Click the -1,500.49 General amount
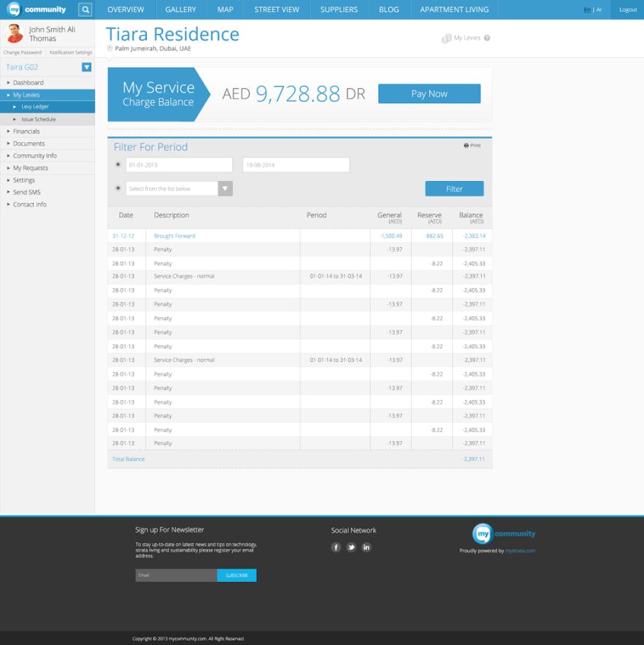 (x=390, y=236)
